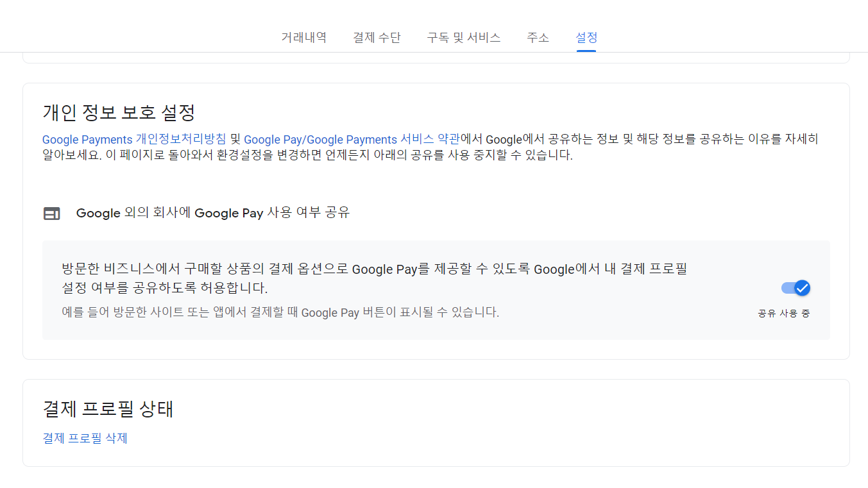Viewport: 868px width, 488px height.
Task: Click the 공유 사용 중 status label
Action: click(x=784, y=314)
